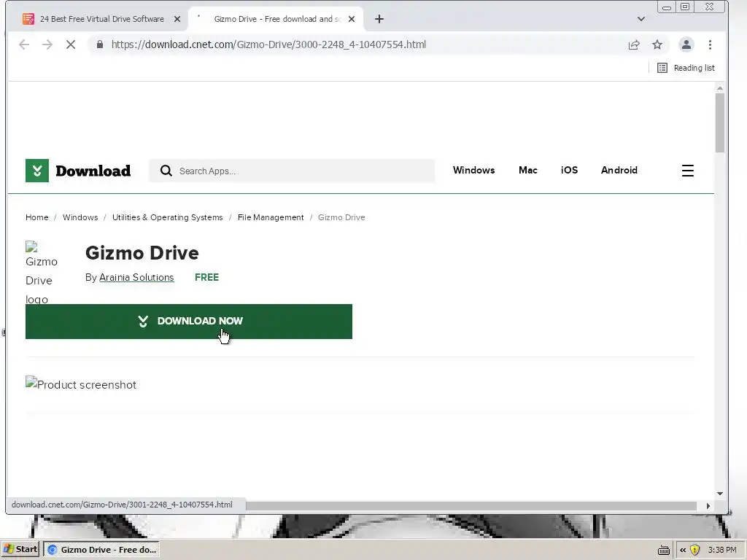Open the Mac category menu
Viewport: 747px width, 560px height.
[x=528, y=171]
